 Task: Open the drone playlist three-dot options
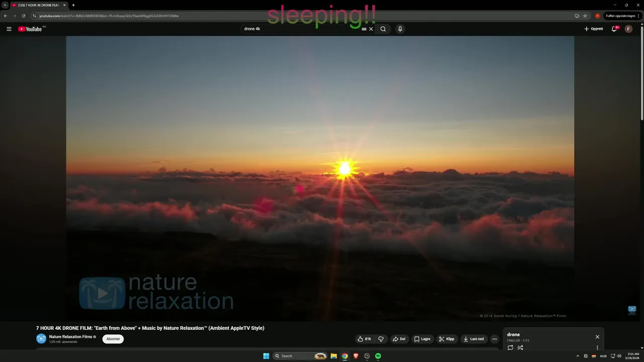point(597,347)
